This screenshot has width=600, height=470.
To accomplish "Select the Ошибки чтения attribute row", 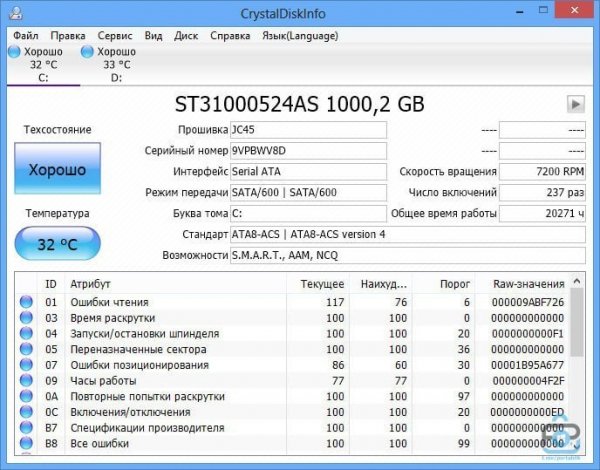I will tap(292, 302).
